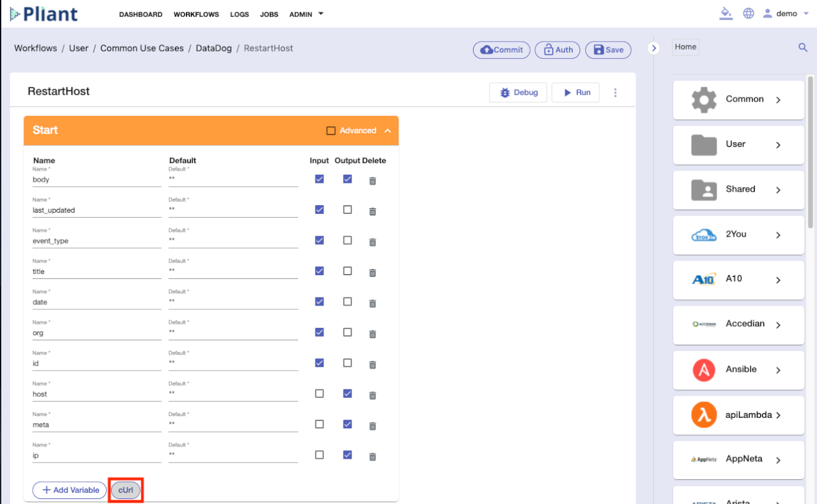The height and width of the screenshot is (504, 817).
Task: Uncheck Output for the meta variable
Action: pos(347,424)
